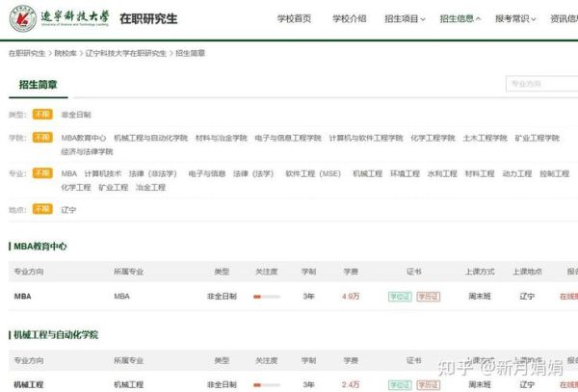Select 不限 in the 专业 filter row
Image resolution: width=578 pixels, height=392 pixels.
click(x=42, y=173)
